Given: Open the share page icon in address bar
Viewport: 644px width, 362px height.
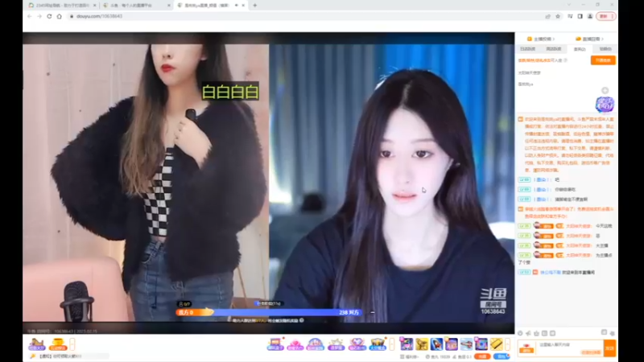Looking at the screenshot, I should 547,16.
